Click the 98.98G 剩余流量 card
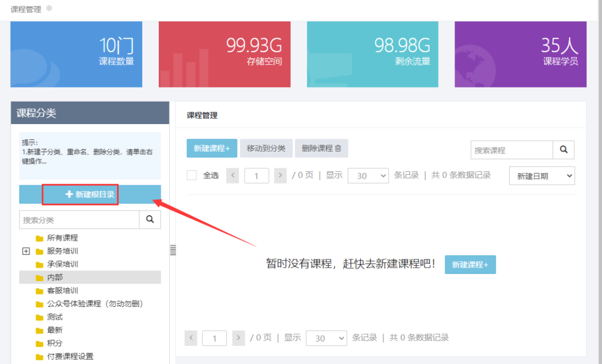 372,54
